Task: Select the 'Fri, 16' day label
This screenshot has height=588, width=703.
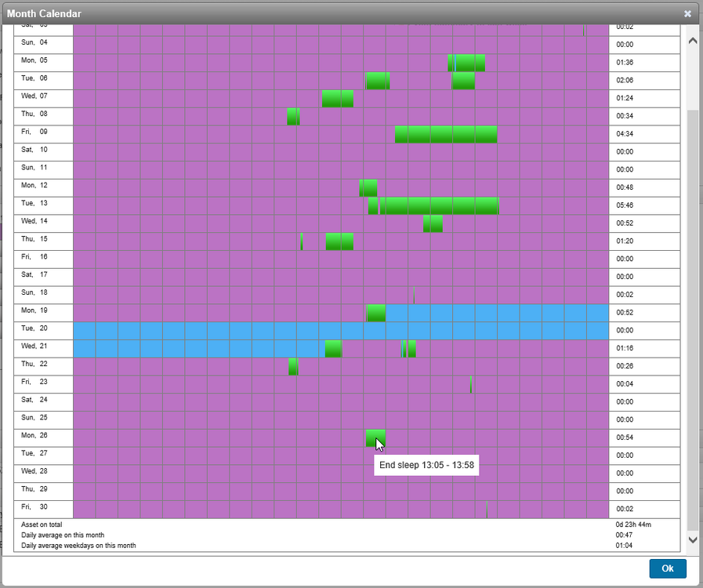Action: pos(34,256)
